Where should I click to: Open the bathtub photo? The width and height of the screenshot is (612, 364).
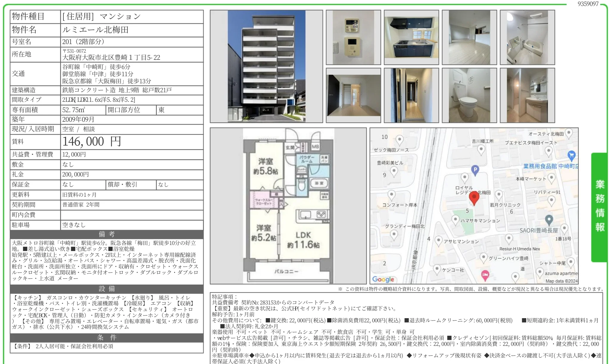(x=527, y=38)
